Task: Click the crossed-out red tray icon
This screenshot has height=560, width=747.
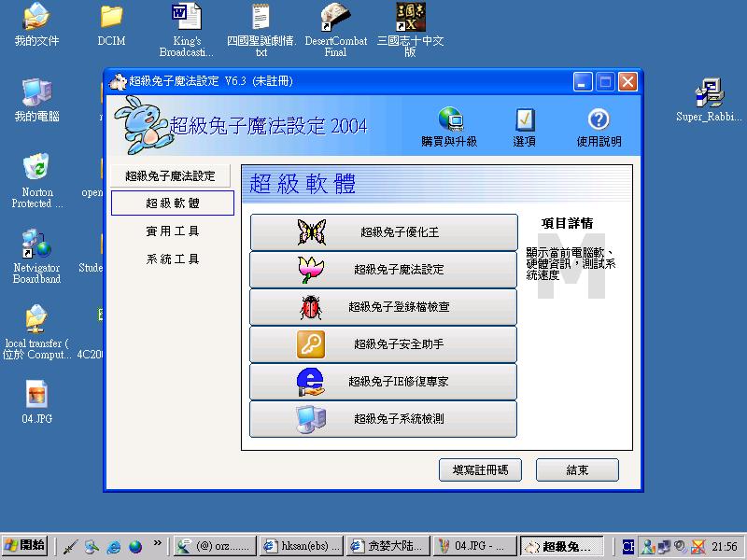Action: tap(698, 546)
